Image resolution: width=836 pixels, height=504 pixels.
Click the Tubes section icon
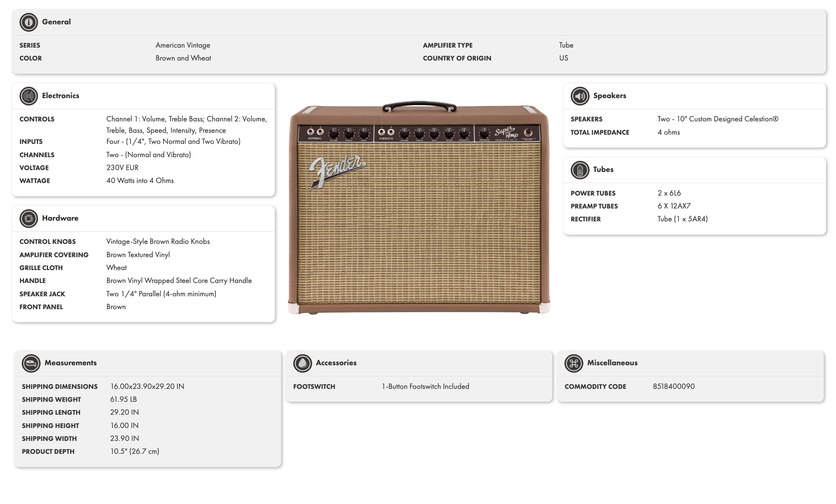pyautogui.click(x=580, y=170)
